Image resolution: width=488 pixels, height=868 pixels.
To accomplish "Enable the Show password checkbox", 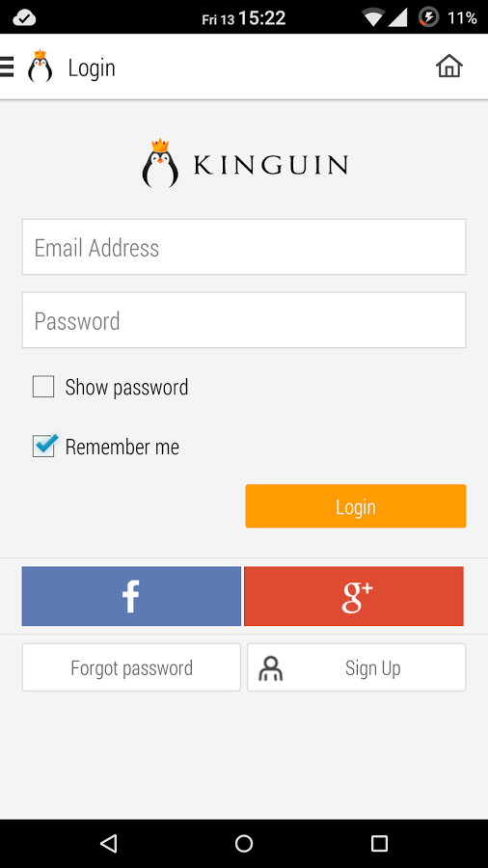I will click(x=43, y=387).
